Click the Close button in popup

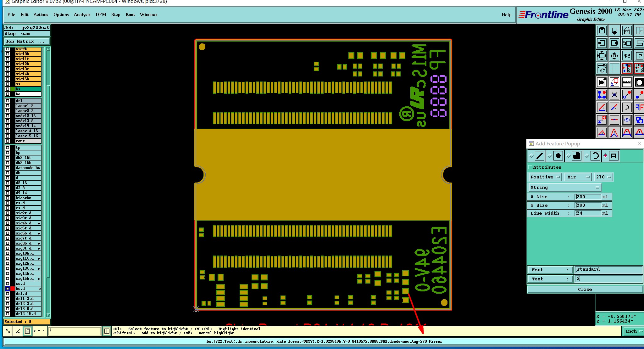[585, 289]
